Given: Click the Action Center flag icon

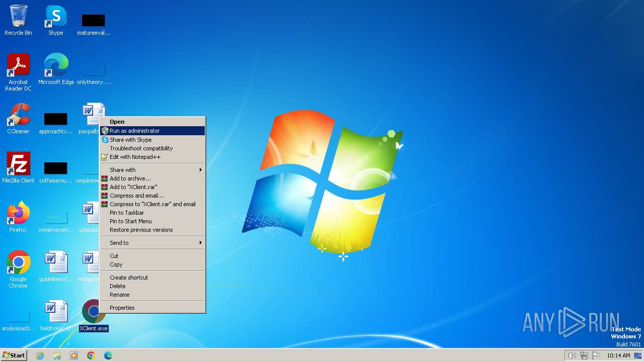Looking at the screenshot, I should pos(597,355).
